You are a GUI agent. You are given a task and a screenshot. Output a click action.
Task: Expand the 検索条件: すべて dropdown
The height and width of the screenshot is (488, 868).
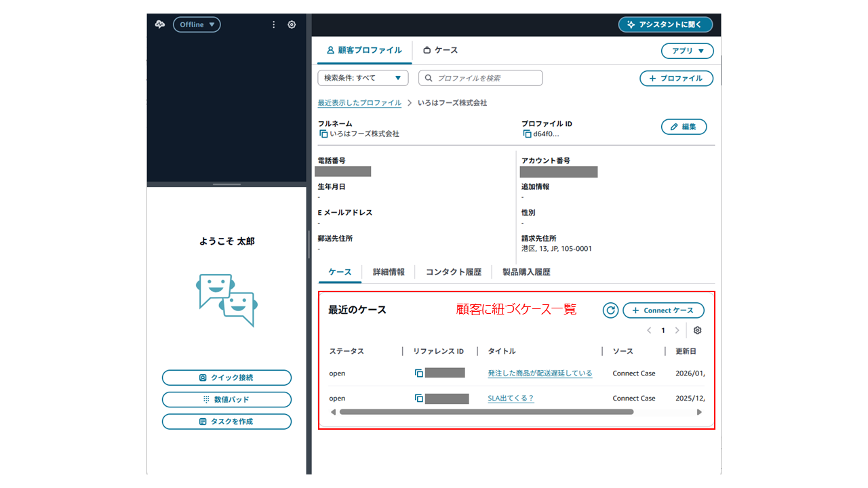[x=363, y=78]
